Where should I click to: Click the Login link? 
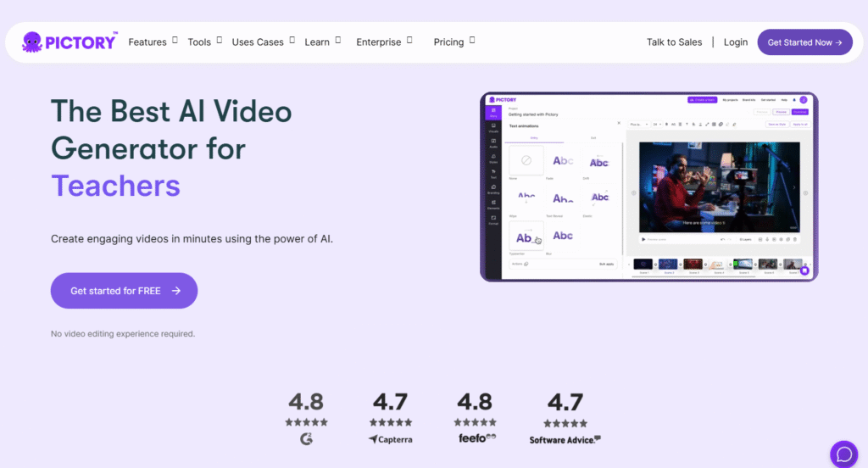point(736,42)
